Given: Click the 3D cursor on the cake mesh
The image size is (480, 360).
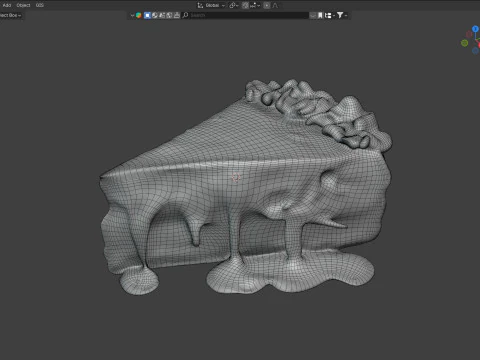Looking at the screenshot, I should [x=236, y=177].
